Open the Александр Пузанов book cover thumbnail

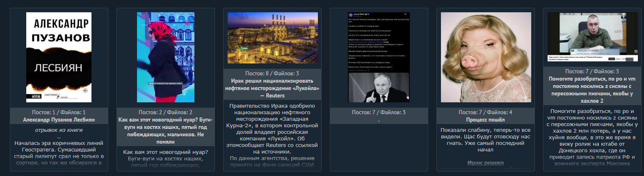(x=59, y=57)
